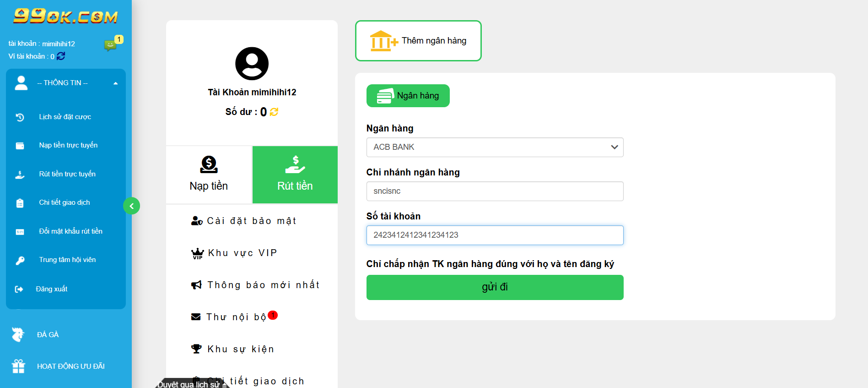The width and height of the screenshot is (868, 388).
Task: Edit the Số tài khoản input field
Action: tap(495, 235)
